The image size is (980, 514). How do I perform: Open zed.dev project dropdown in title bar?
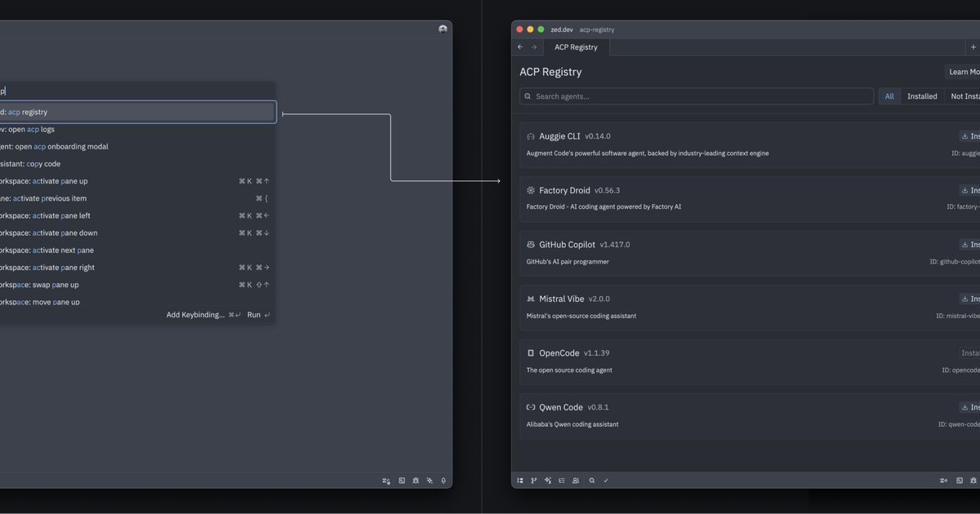[x=562, y=29]
